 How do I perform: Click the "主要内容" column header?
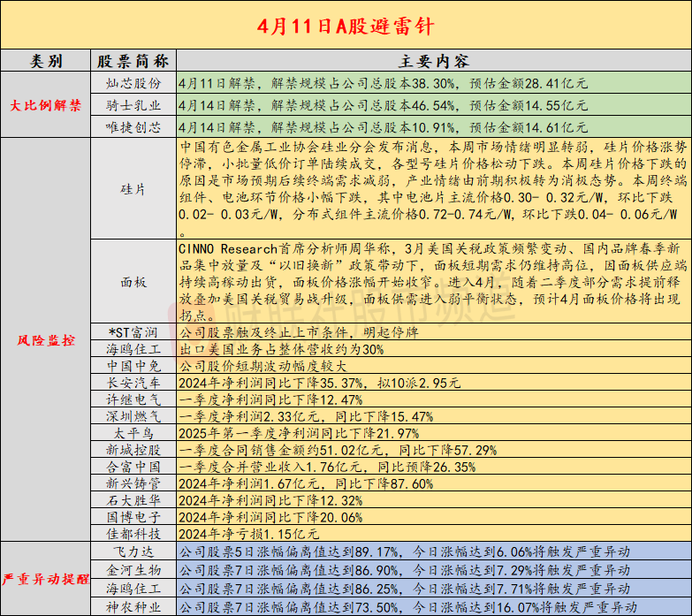[x=433, y=61]
